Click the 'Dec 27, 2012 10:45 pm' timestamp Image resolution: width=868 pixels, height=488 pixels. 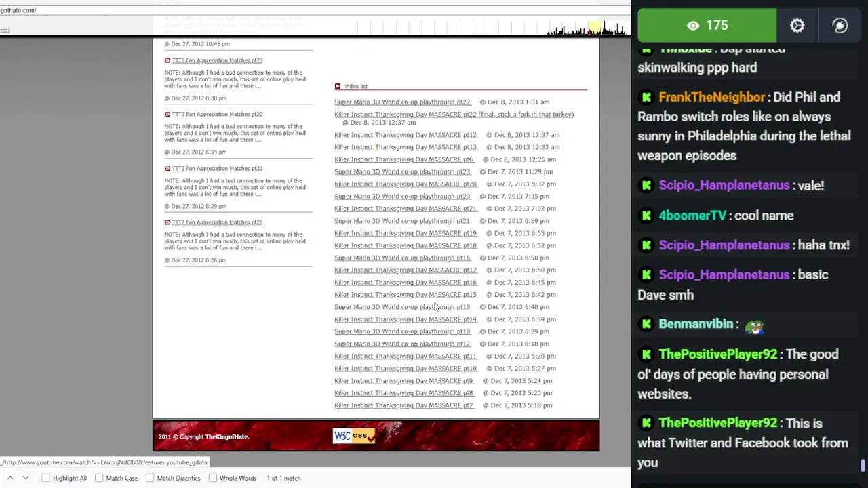197,44
